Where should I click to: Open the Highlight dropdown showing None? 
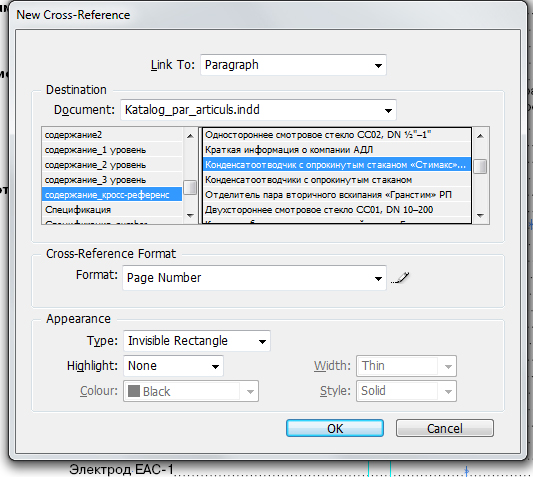pyautogui.click(x=173, y=366)
